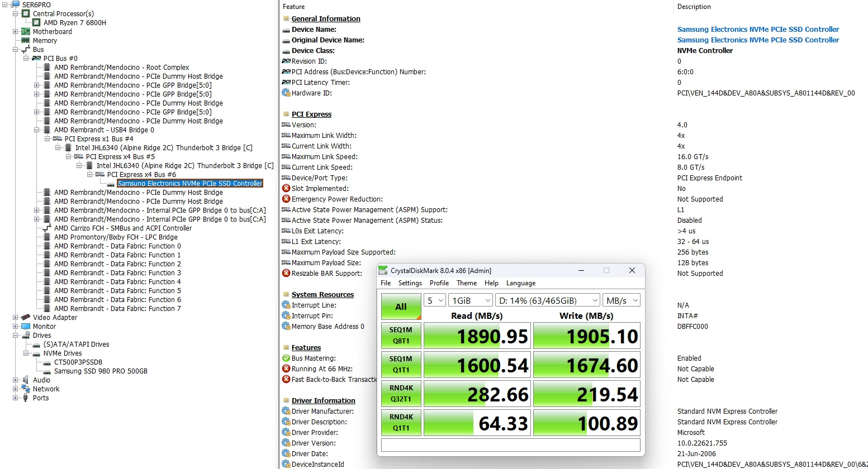868x469 pixels.
Task: Click the SER6PRO computer icon
Action: 15,4
